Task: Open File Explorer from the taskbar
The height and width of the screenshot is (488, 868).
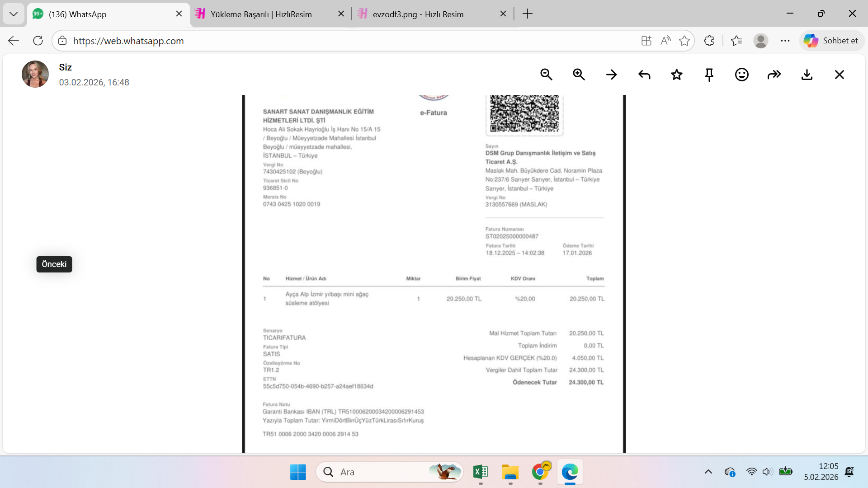Action: coord(510,472)
